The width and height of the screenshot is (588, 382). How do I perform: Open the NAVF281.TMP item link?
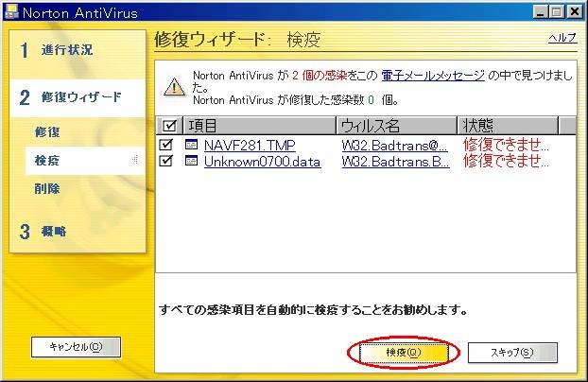[x=250, y=146]
